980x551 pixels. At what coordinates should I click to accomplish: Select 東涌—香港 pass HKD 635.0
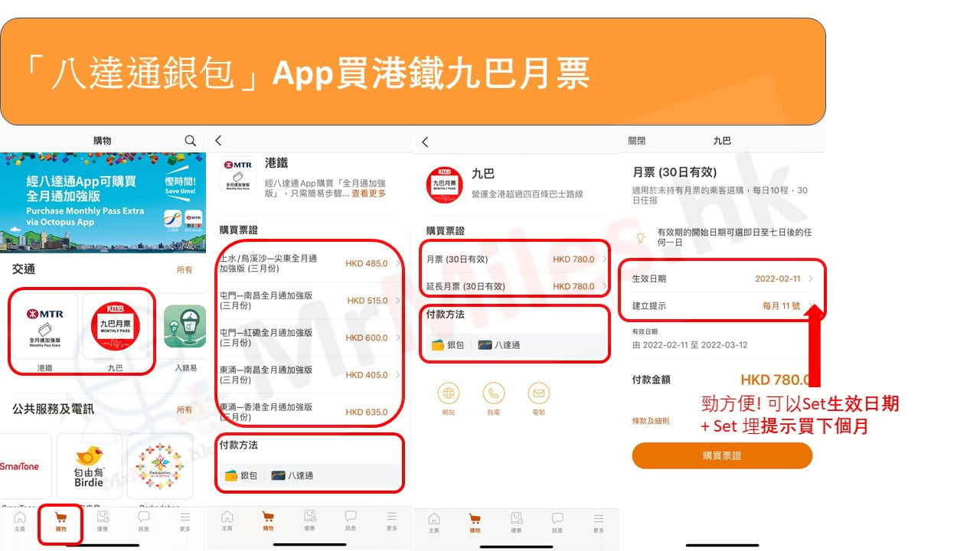tap(310, 412)
